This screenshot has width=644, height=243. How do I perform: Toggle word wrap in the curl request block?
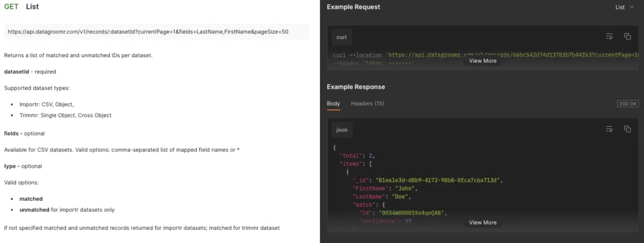click(x=609, y=36)
